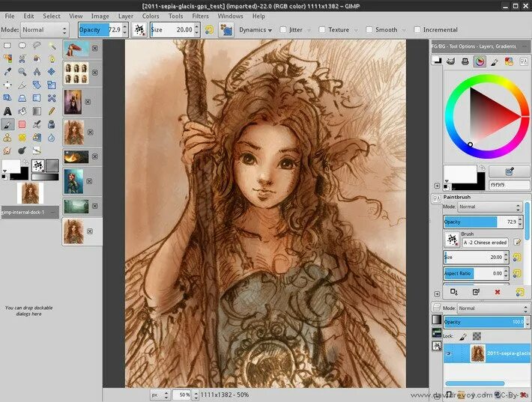Select the Airbrush tool
Image resolution: width=532 pixels, height=402 pixels.
click(x=37, y=124)
